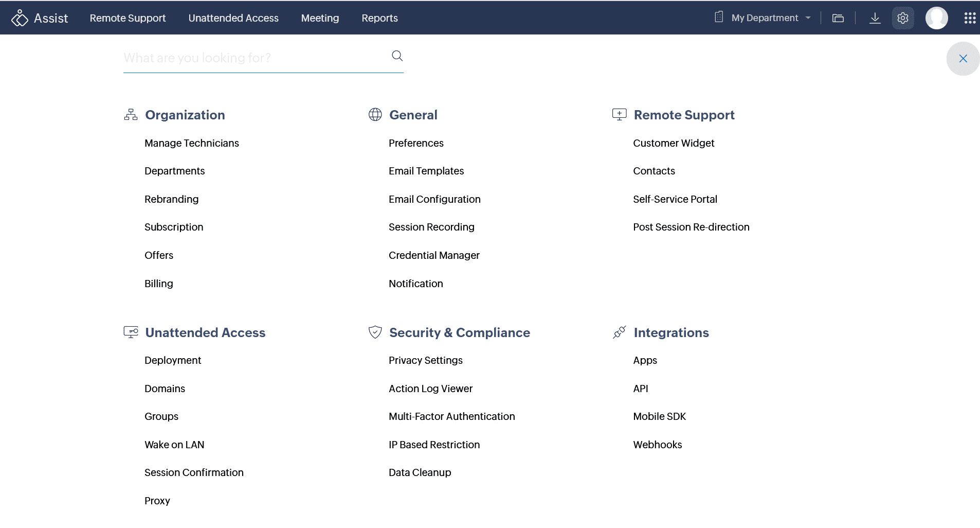Open the file transfer folder icon

[x=838, y=18]
